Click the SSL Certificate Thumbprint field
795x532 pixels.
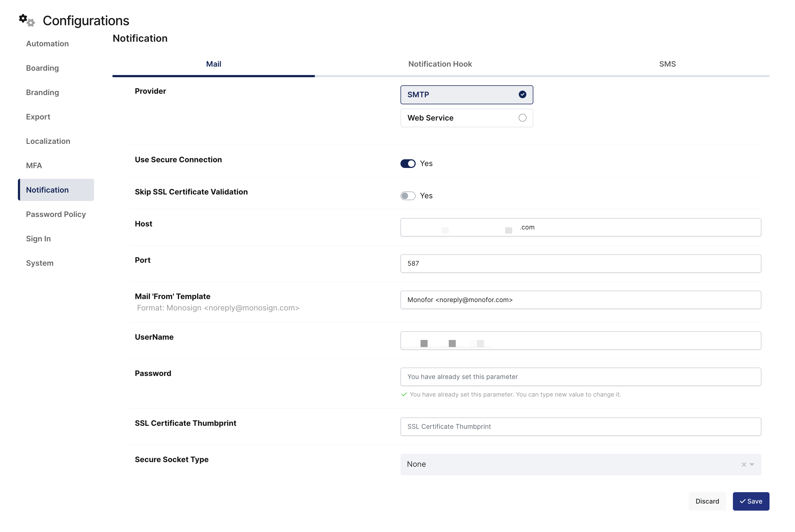click(x=581, y=426)
